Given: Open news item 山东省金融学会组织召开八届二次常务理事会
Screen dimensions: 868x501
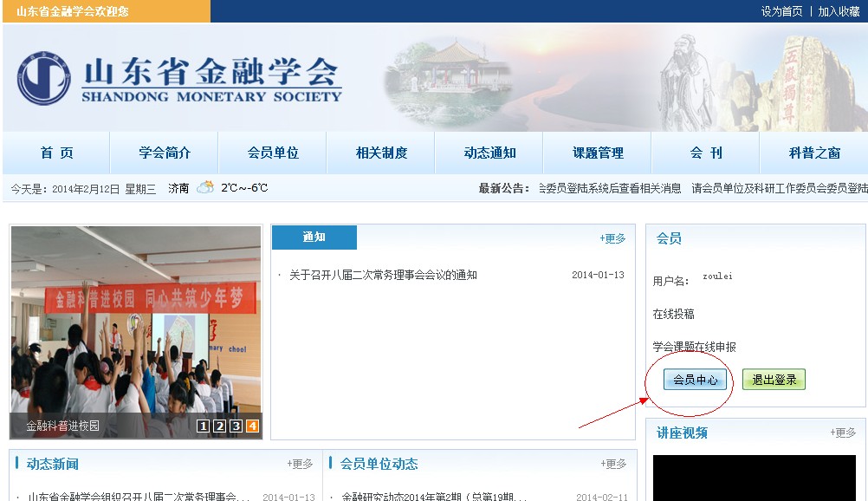Looking at the screenshot, I should tap(139, 497).
